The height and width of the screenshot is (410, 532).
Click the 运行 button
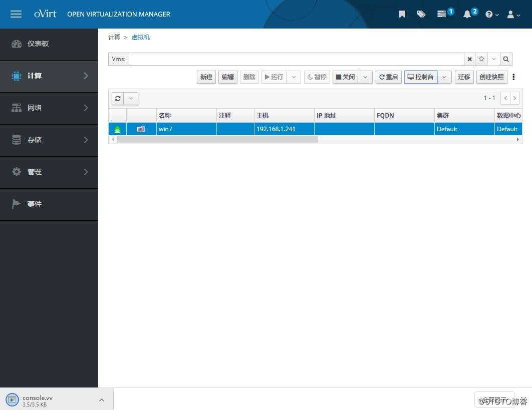pyautogui.click(x=274, y=77)
